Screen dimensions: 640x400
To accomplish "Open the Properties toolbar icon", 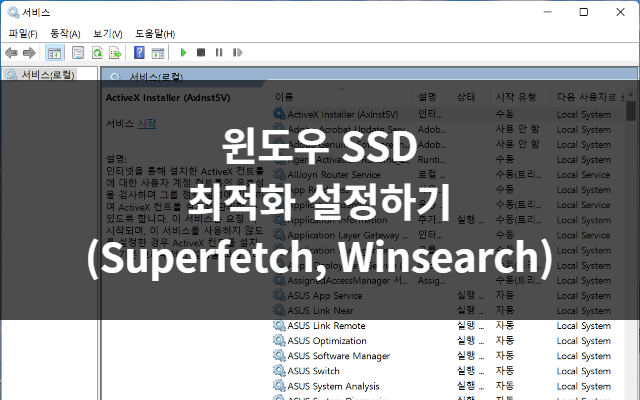I will (x=78, y=53).
